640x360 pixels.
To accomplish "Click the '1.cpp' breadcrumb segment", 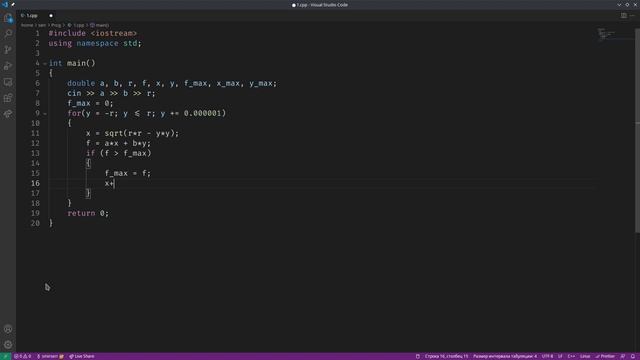I will pos(76,25).
